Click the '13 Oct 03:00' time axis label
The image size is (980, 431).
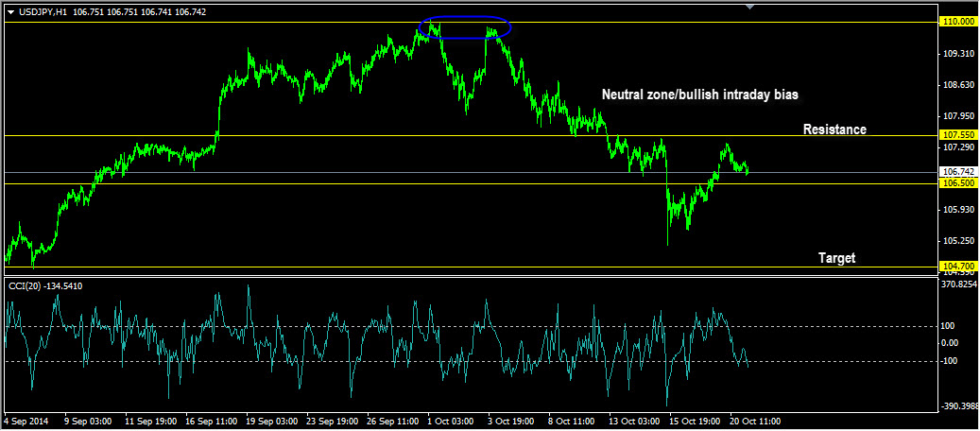coord(635,422)
